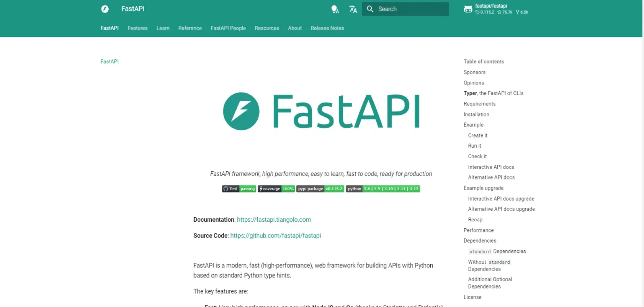
Task: Open the fastapi.tiangolo.com documentation link
Action: click(x=274, y=220)
